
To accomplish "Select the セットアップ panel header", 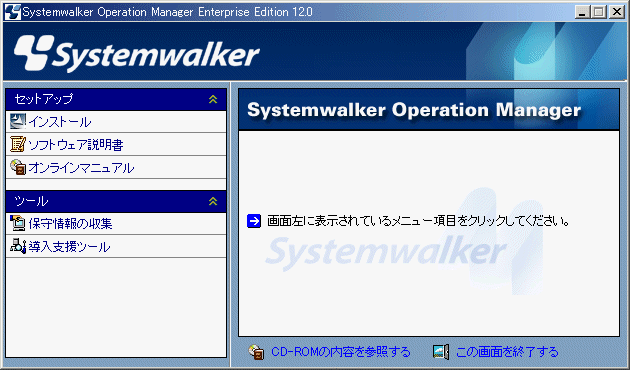I will click(x=116, y=99).
